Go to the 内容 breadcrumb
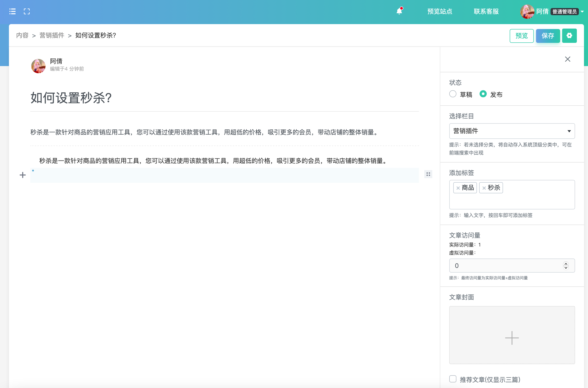The height and width of the screenshot is (388, 588). point(22,35)
